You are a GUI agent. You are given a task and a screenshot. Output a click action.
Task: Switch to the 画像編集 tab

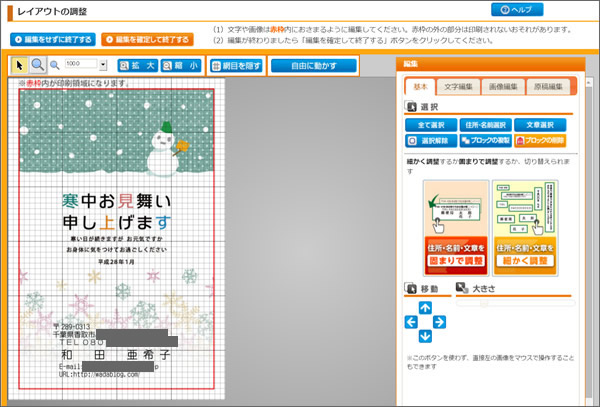point(503,87)
